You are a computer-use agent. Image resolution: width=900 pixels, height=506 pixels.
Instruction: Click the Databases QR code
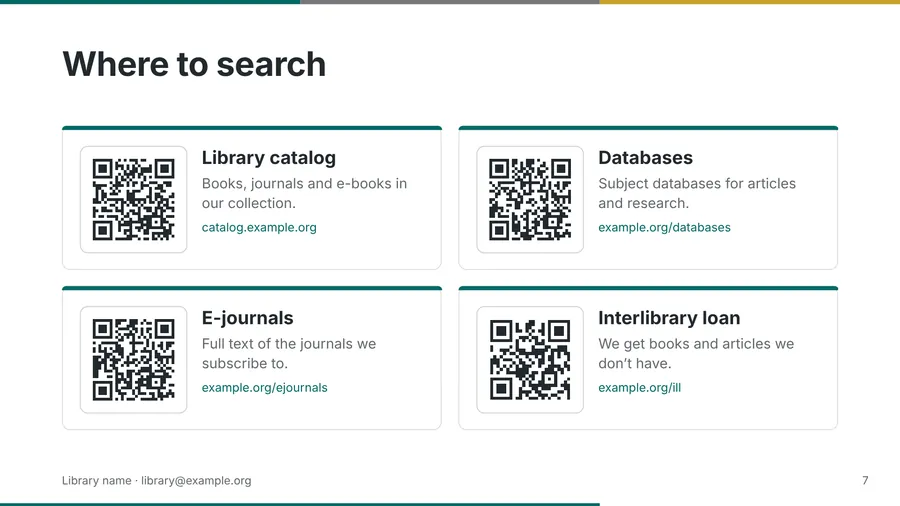coord(530,199)
